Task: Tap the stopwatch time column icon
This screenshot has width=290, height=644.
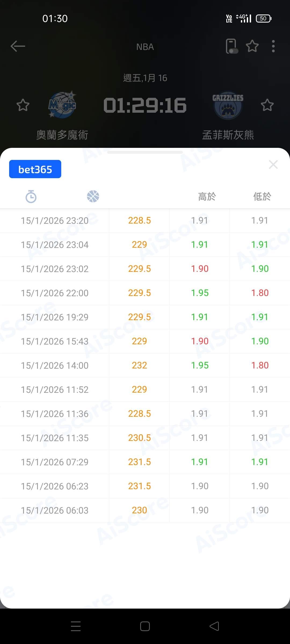Action: (x=31, y=196)
